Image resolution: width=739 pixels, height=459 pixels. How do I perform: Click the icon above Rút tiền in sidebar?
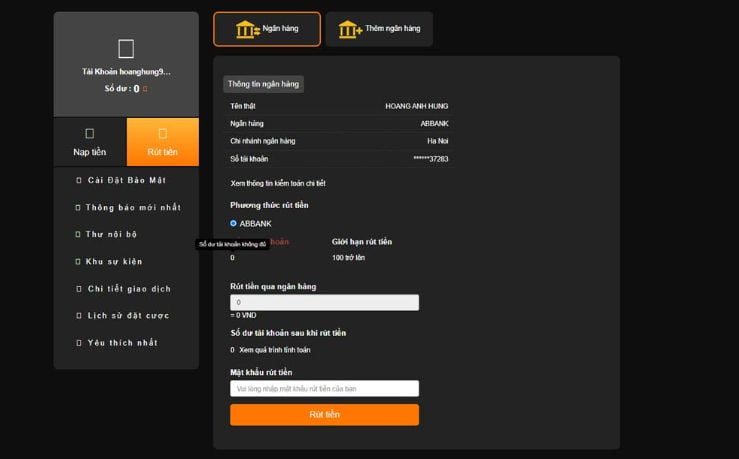pos(163,133)
